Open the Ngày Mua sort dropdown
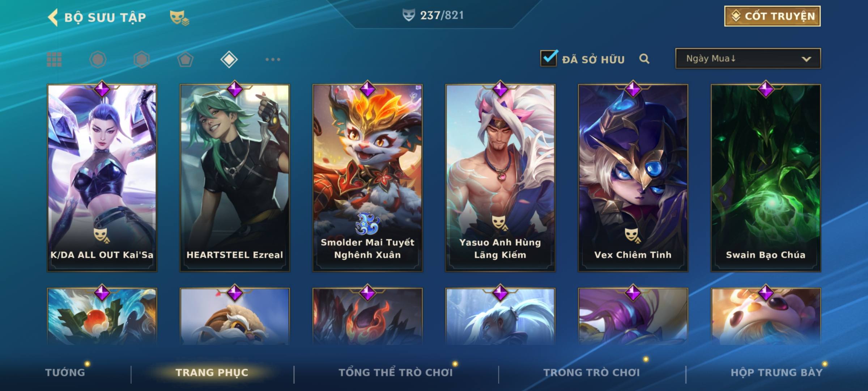The image size is (868, 391). coord(748,58)
